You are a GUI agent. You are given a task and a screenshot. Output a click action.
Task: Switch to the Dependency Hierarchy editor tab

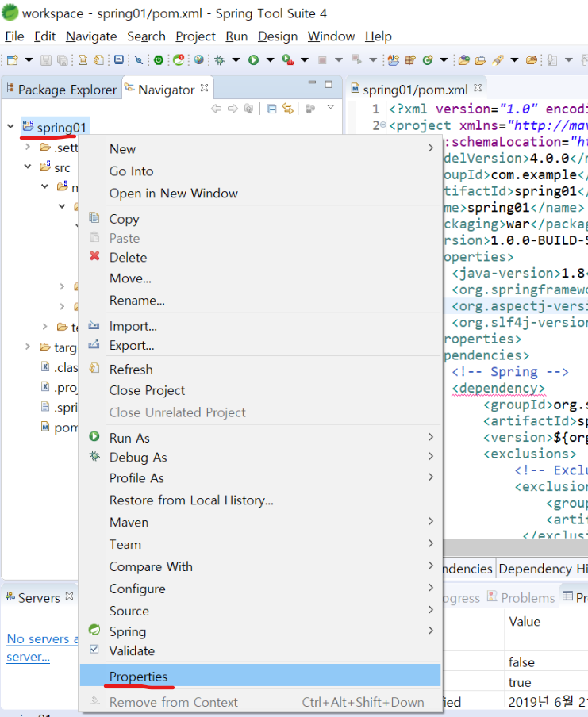click(x=543, y=569)
